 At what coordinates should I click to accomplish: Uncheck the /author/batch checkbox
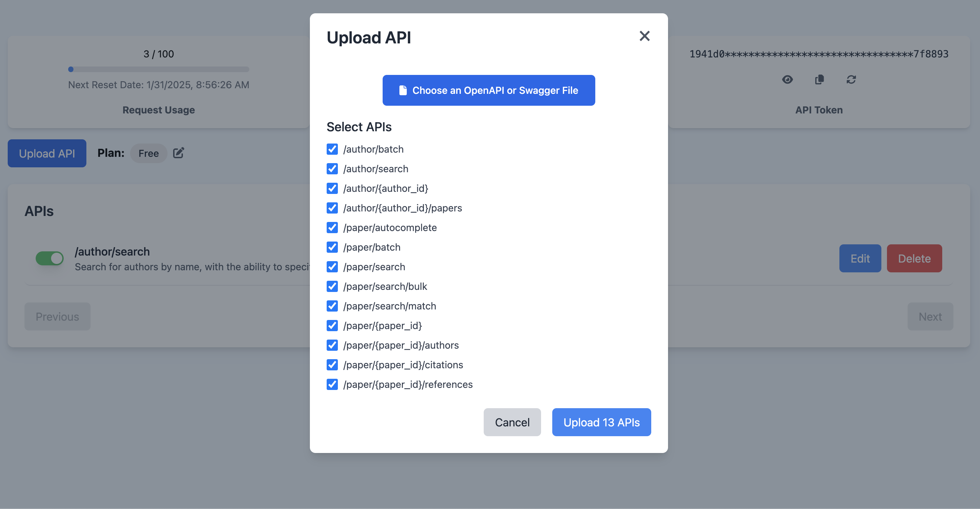point(332,149)
